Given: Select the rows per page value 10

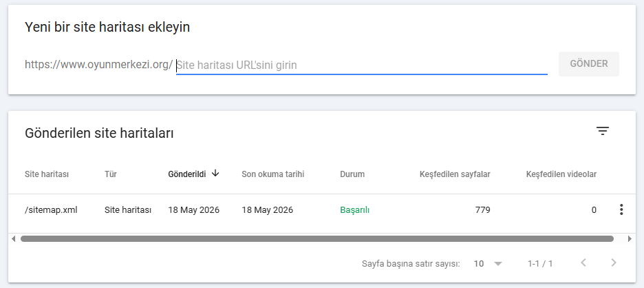Looking at the screenshot, I should click(x=478, y=264).
